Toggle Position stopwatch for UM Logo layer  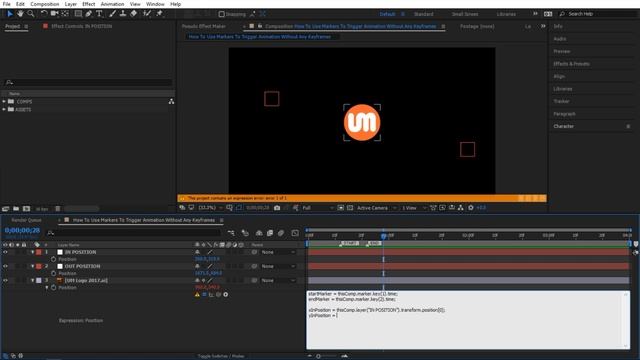coord(53,287)
